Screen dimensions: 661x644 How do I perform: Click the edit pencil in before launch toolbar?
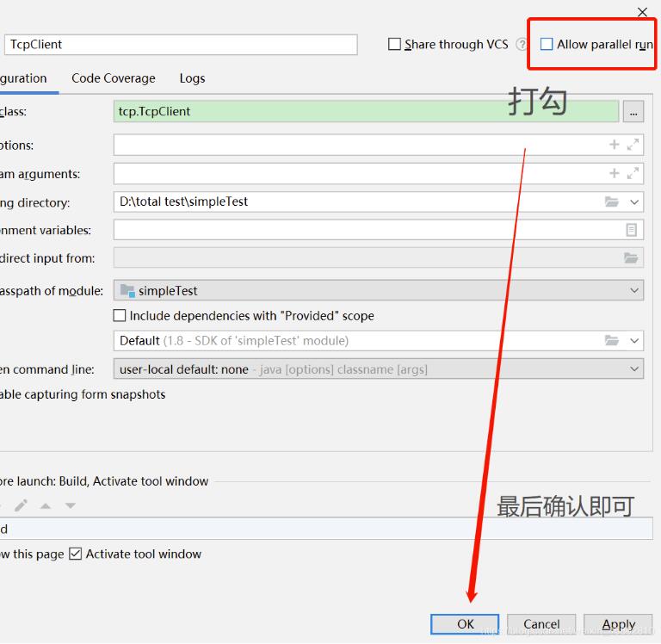21,505
